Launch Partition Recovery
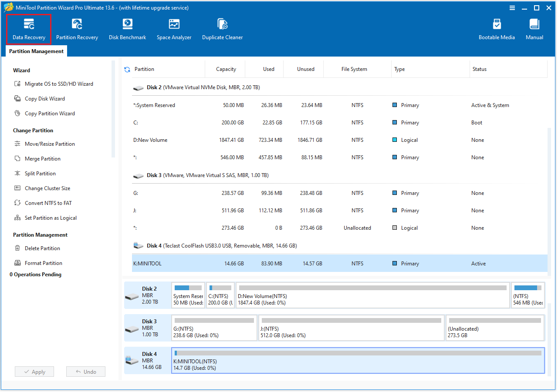 click(x=77, y=29)
